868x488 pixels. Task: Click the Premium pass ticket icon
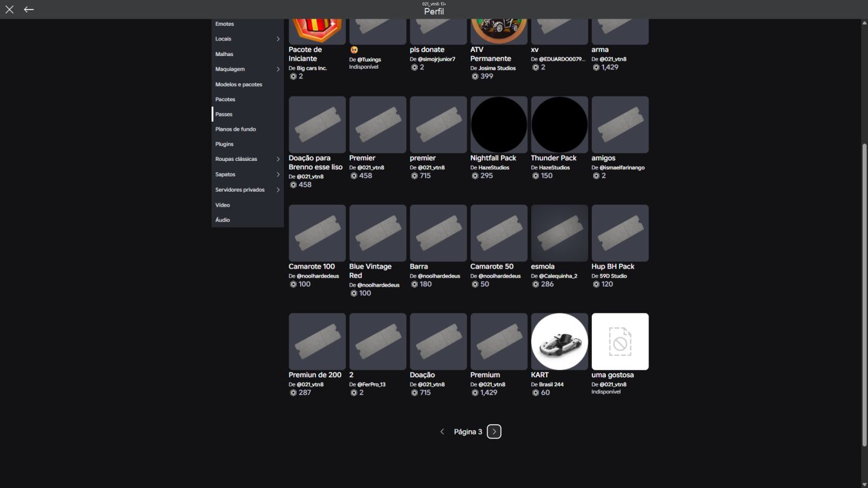pyautogui.click(x=499, y=342)
